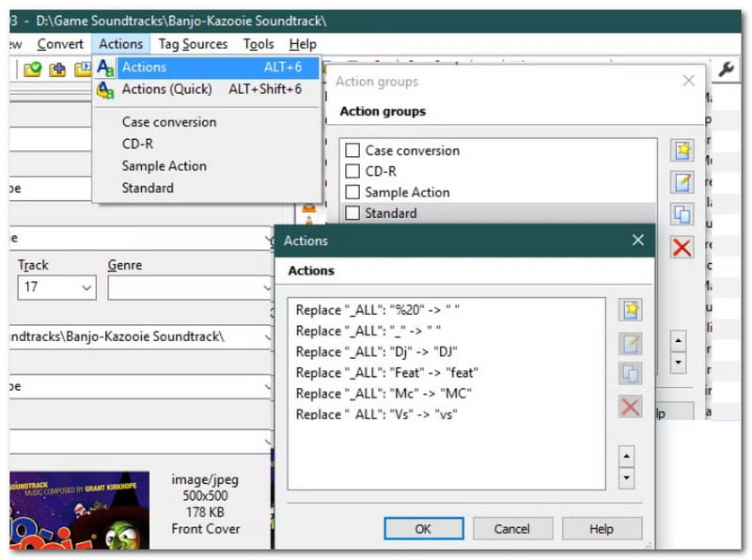
Task: Open the directory path dropdown showing Banjo-Kazooie Soundtrack
Action: [267, 337]
